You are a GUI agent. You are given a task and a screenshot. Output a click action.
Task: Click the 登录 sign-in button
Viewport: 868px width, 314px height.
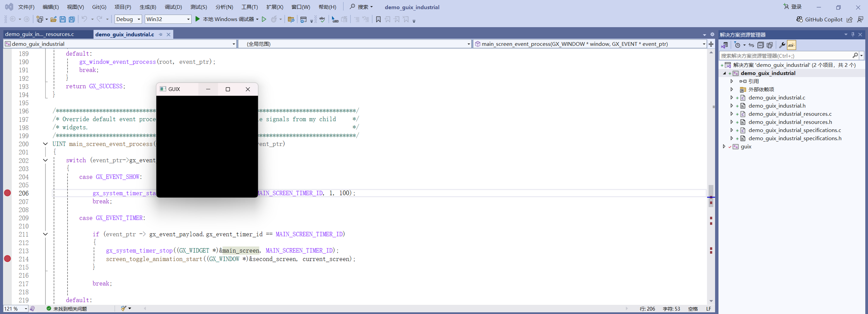793,7
